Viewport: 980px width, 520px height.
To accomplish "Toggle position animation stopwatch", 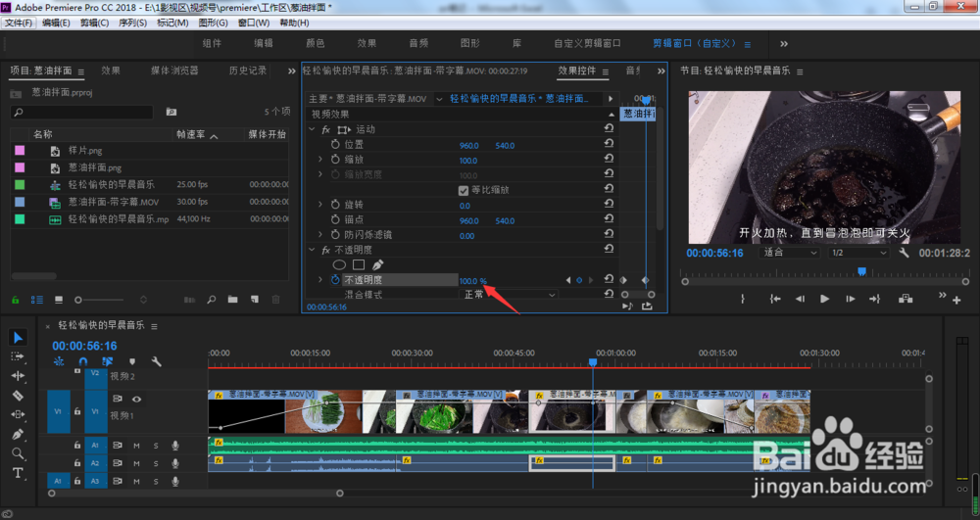I will 335,144.
